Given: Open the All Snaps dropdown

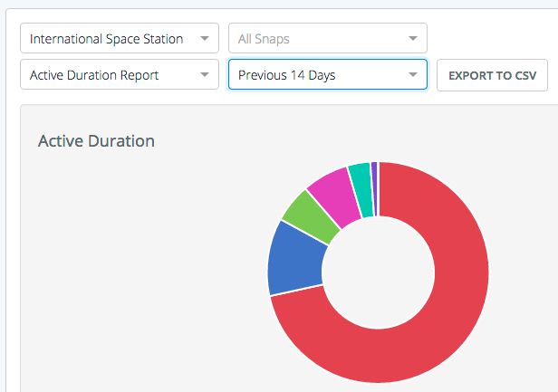Looking at the screenshot, I should pyautogui.click(x=327, y=38).
